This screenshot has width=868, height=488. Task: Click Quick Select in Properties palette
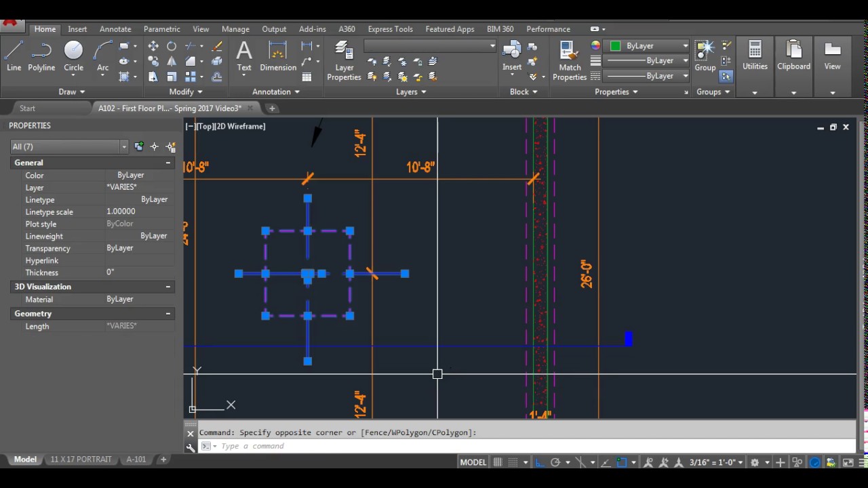[x=170, y=146]
